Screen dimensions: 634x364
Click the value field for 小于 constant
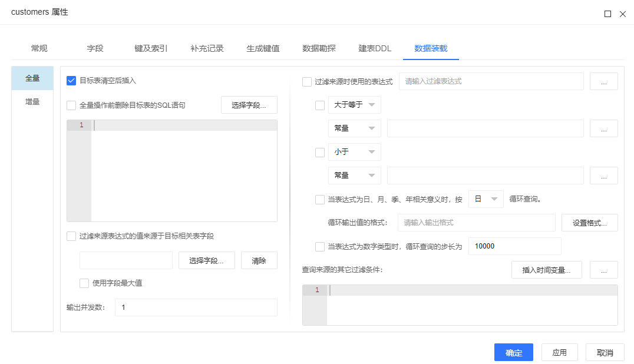tap(485, 176)
